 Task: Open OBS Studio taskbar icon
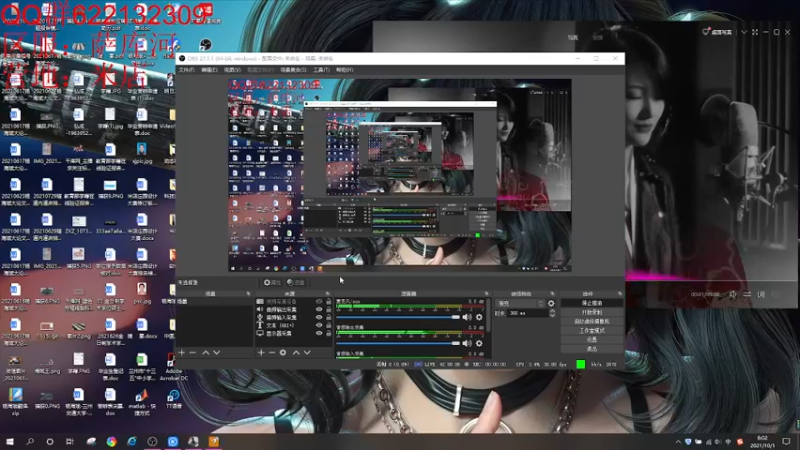[152, 441]
